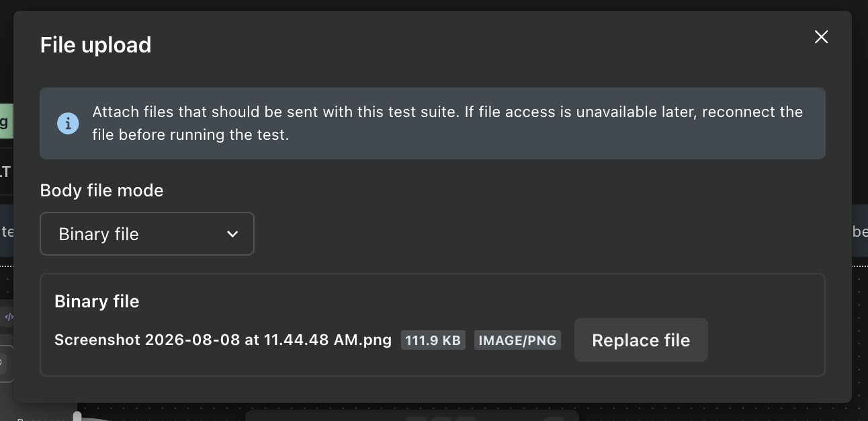Viewport: 868px width, 421px height.
Task: Click the bottom toolbar panel behind dialog
Action: pyautogui.click(x=412, y=416)
